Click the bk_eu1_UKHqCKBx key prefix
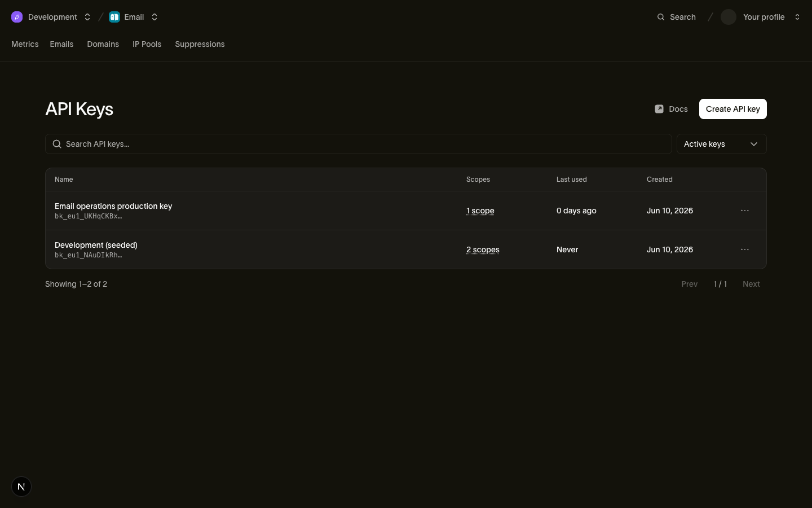The image size is (812, 508). [89, 216]
